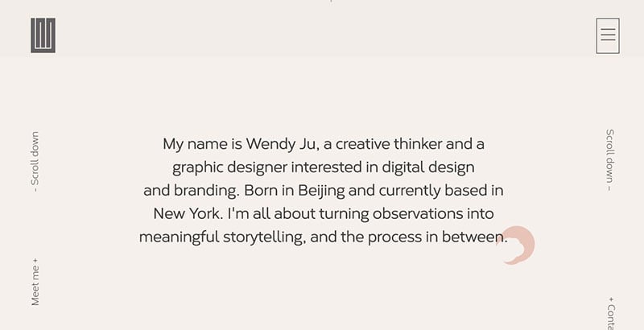Open the hamburger menu icon
Viewport: 644px width, 330px height.
(608, 35)
